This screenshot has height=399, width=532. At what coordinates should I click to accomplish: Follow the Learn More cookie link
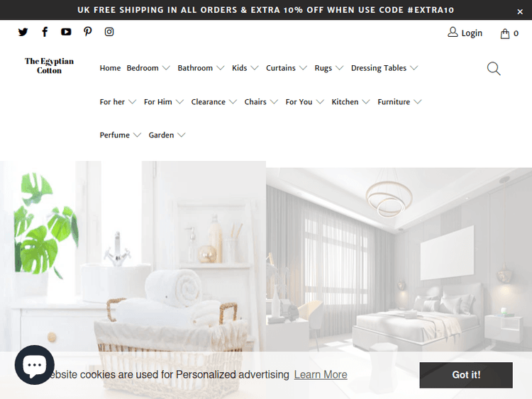point(321,375)
